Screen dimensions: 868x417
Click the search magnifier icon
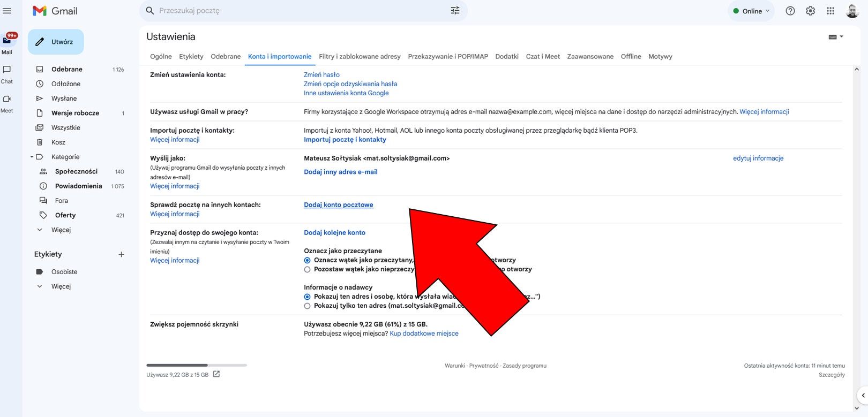[150, 11]
